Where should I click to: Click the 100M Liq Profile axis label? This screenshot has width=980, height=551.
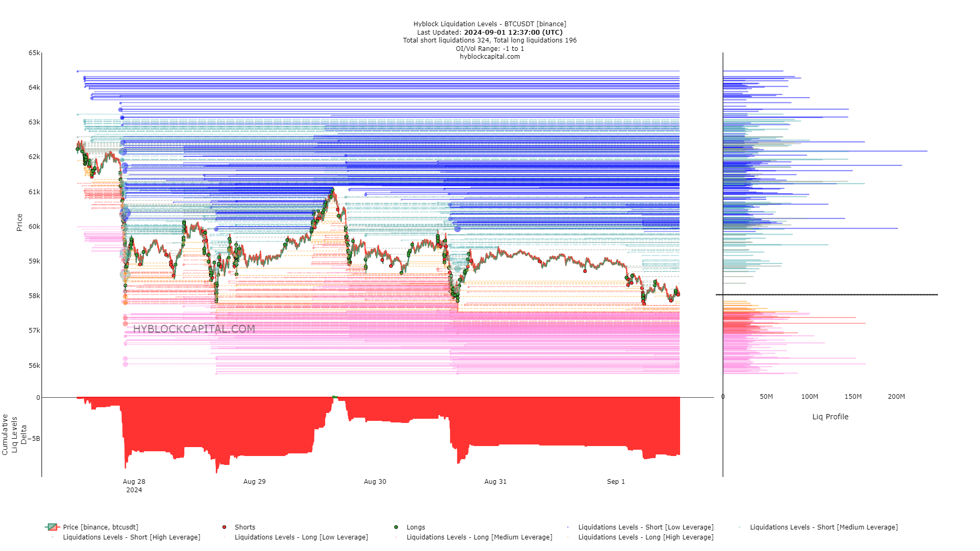coord(809,397)
